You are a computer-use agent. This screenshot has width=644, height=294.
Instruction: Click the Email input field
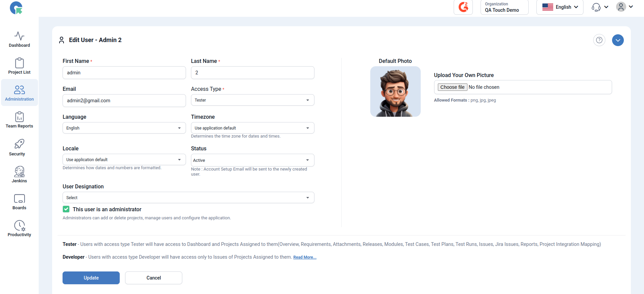click(124, 101)
